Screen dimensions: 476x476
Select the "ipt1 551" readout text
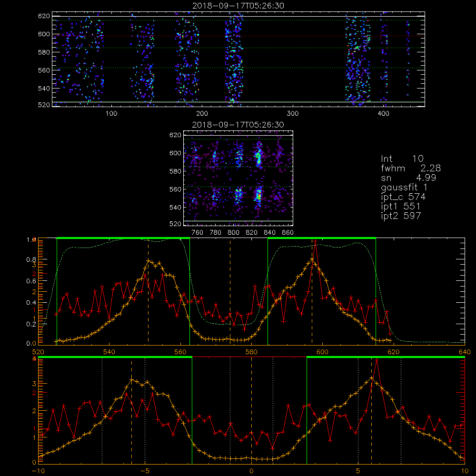400,206
